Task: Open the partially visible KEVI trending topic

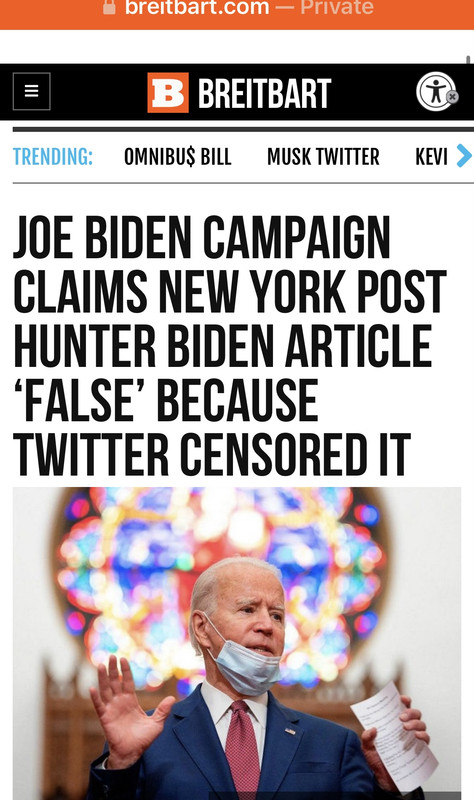Action: (x=431, y=157)
